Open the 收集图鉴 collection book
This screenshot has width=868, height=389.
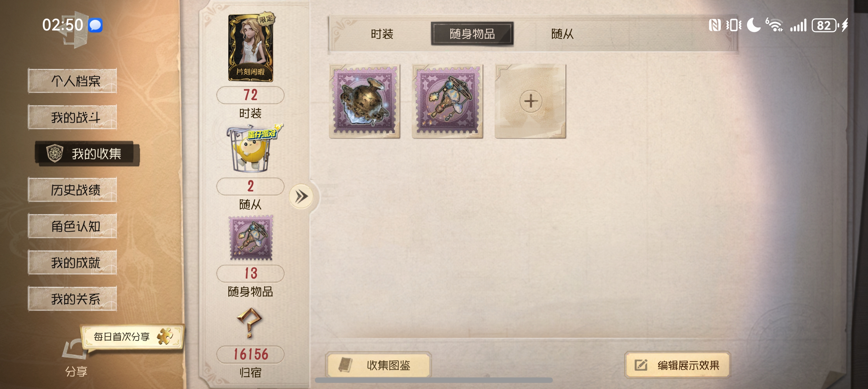[x=379, y=365]
